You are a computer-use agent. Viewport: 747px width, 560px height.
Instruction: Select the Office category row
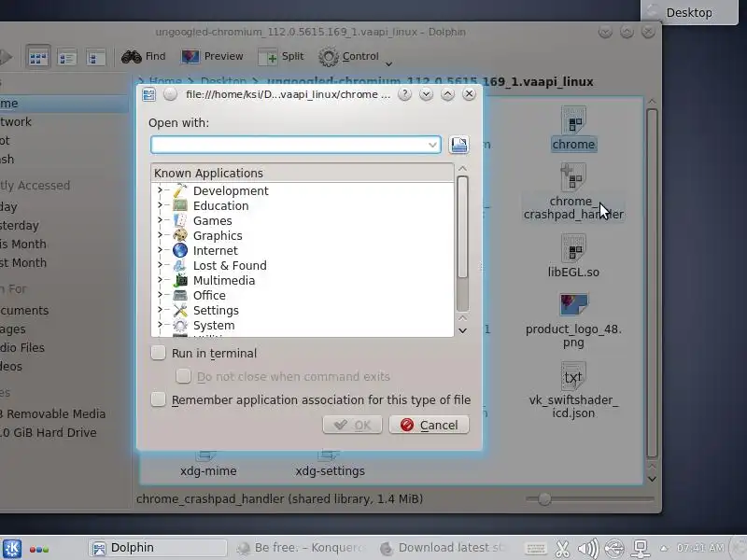pyautogui.click(x=303, y=295)
